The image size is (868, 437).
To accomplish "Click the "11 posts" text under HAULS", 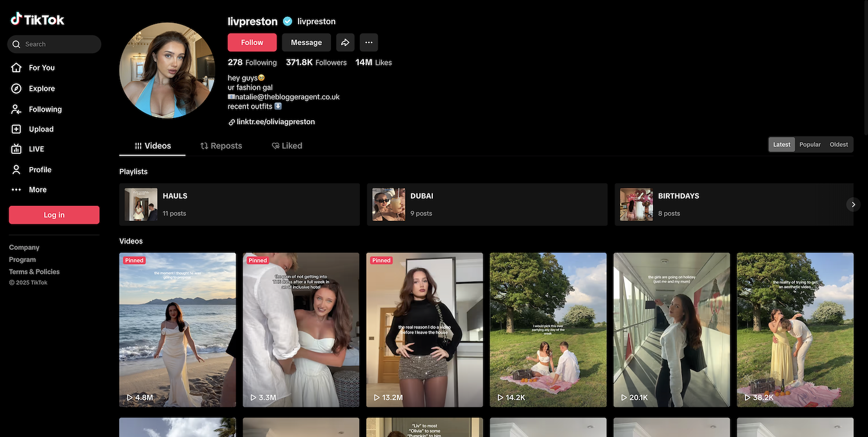I will click(175, 213).
